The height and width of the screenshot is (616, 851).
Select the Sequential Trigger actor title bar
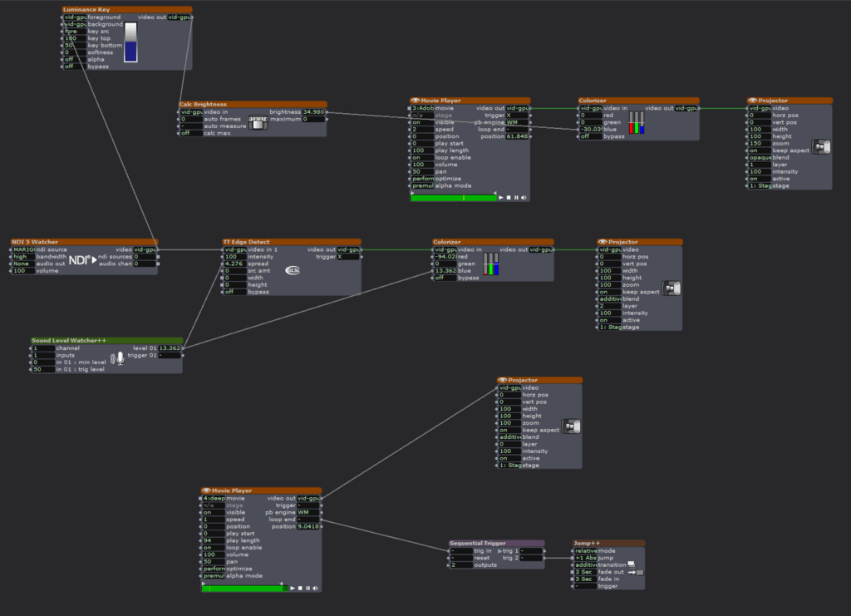(497, 544)
